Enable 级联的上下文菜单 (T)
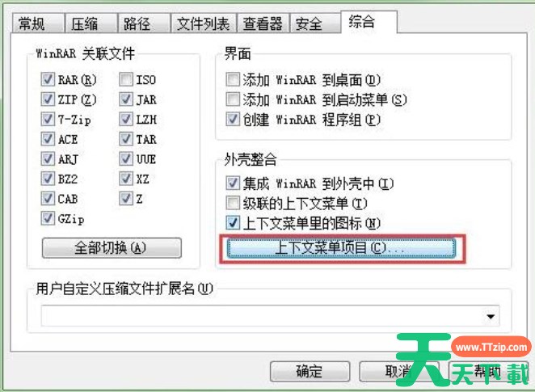The image size is (535, 392). pyautogui.click(x=233, y=203)
